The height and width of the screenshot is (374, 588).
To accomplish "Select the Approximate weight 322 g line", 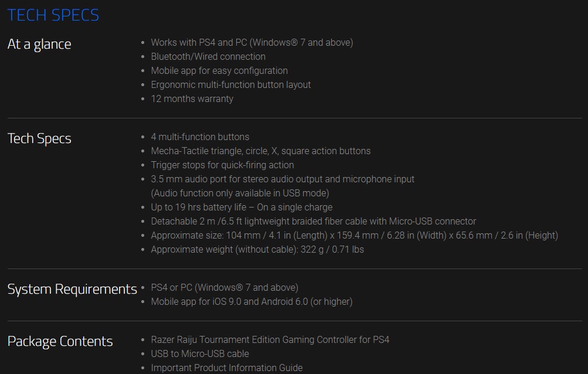I will 257,250.
